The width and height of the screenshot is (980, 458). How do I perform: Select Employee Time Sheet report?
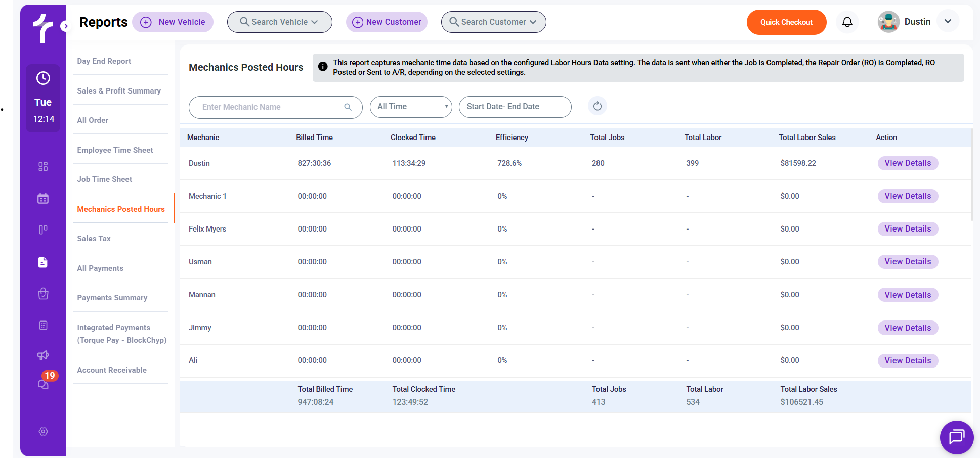[115, 150]
